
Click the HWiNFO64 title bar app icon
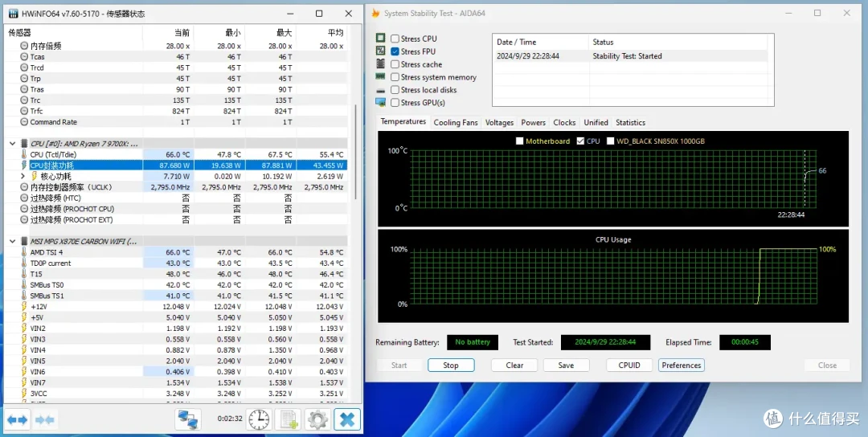tap(12, 14)
